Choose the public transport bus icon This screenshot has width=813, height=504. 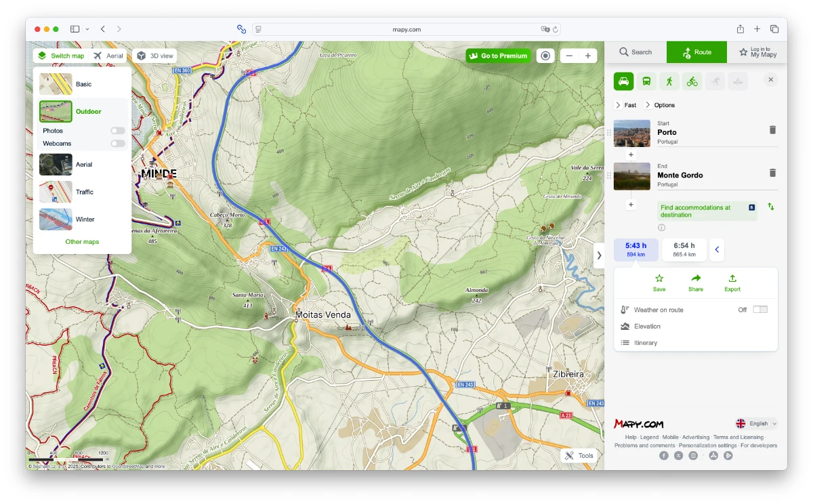point(647,81)
